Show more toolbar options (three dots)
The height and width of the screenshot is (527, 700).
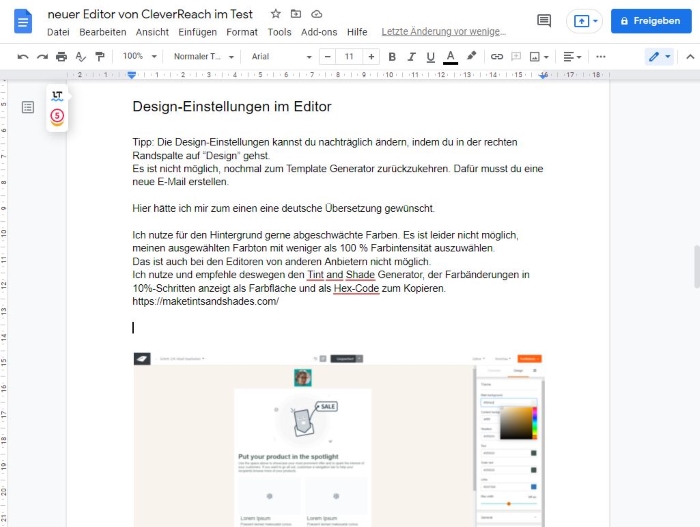[x=601, y=57]
